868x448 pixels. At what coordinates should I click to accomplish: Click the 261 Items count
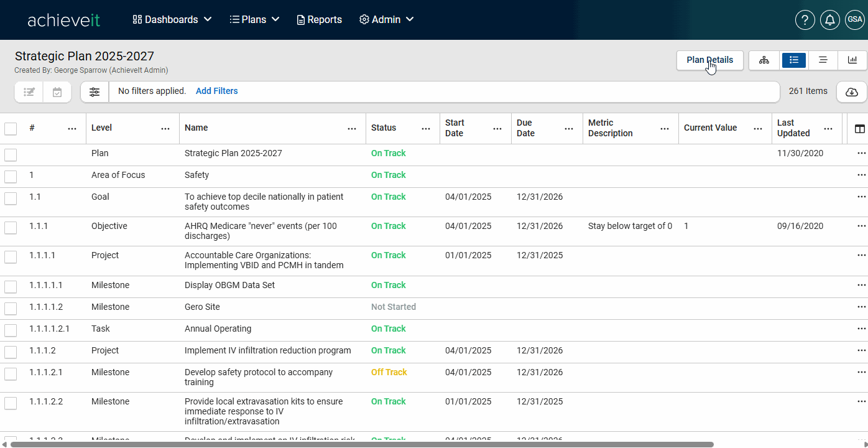click(x=808, y=91)
